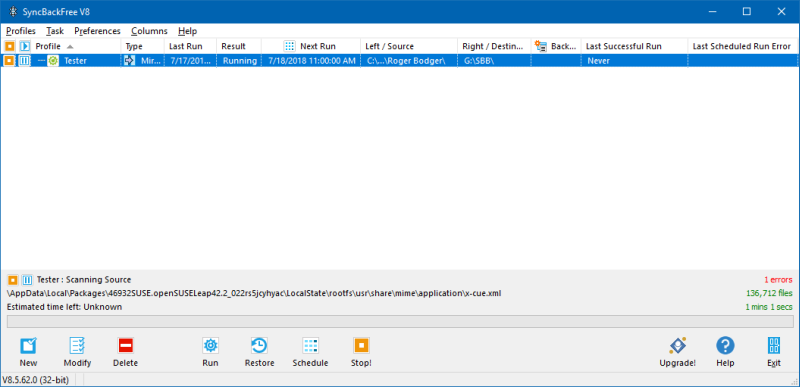This screenshot has width=800, height=387.
Task: Click the mirror type icon in Tester row
Action: 130,61
